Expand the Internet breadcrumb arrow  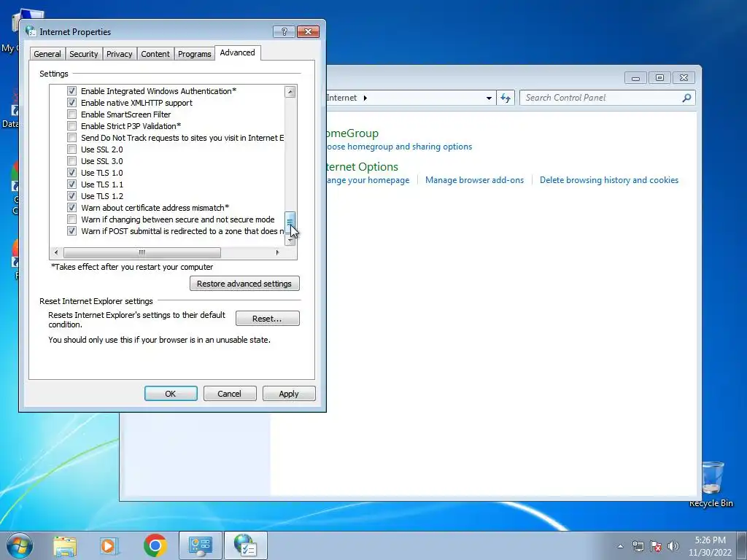(x=365, y=98)
